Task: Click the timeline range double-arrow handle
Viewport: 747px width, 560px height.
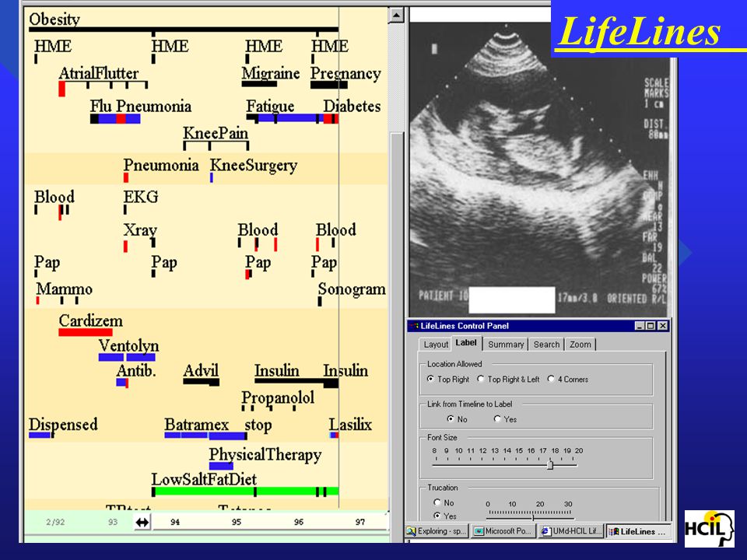Action: [x=142, y=523]
